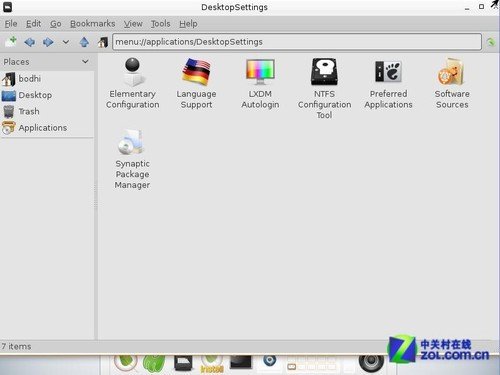This screenshot has height=375, width=500.
Task: Open the Tools menu
Action: coord(160,24)
